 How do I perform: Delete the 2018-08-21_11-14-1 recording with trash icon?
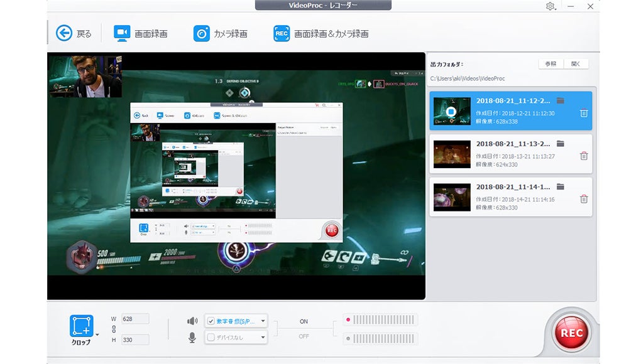(x=584, y=199)
